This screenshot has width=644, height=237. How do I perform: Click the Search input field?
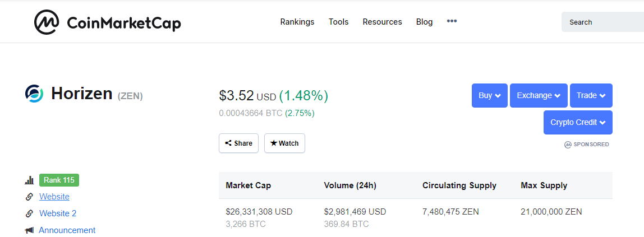603,22
